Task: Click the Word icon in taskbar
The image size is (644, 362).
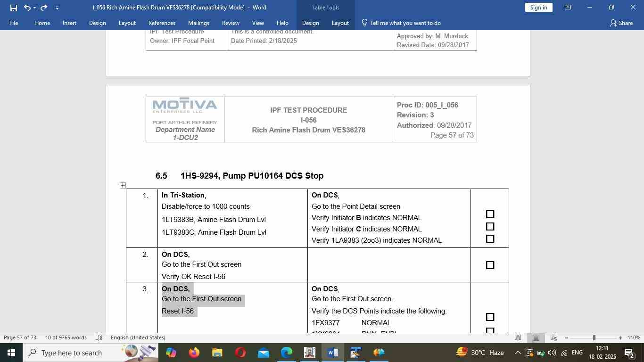Action: tap(332, 353)
